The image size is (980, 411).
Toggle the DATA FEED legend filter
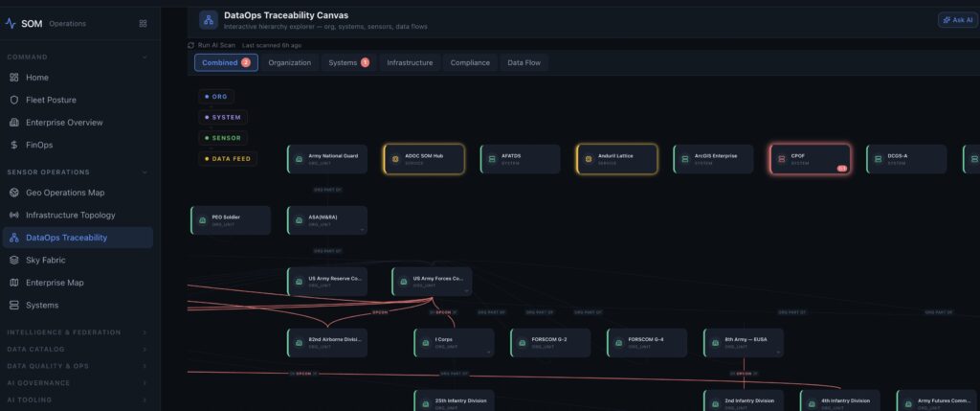(227, 159)
